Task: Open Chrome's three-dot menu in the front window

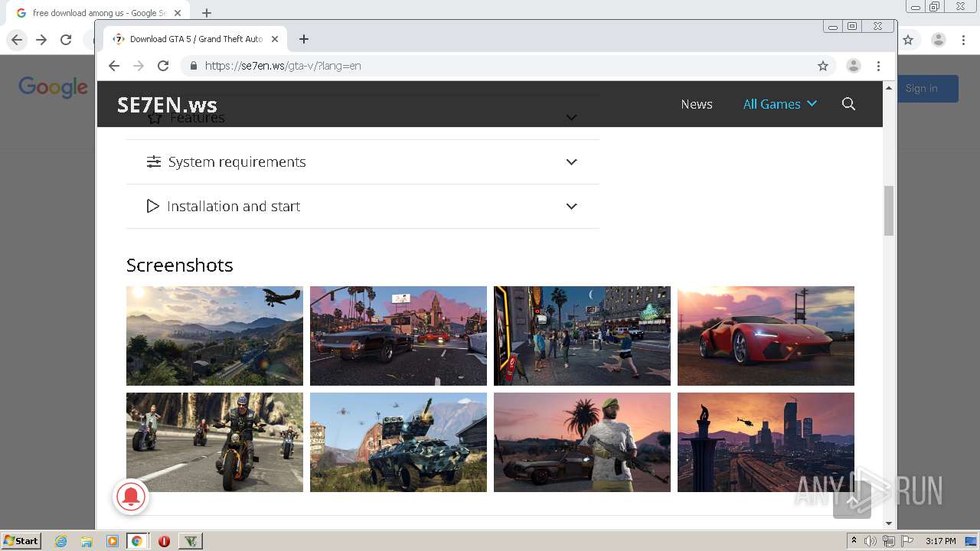Action: tap(879, 66)
